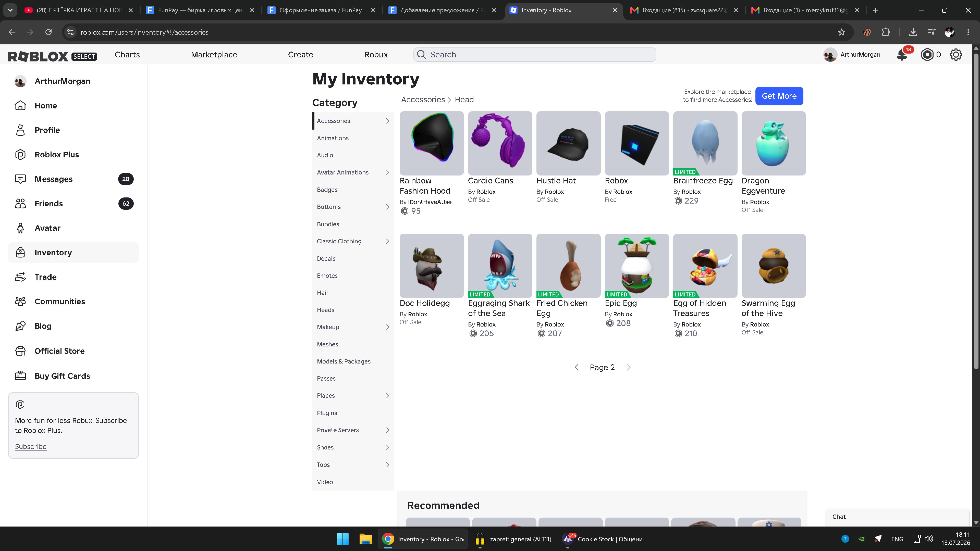Open a new browser tab
The image size is (980, 551).
[875, 10]
